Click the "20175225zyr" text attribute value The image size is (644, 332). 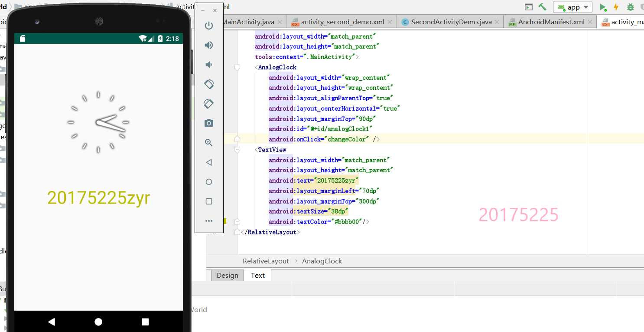click(x=336, y=181)
